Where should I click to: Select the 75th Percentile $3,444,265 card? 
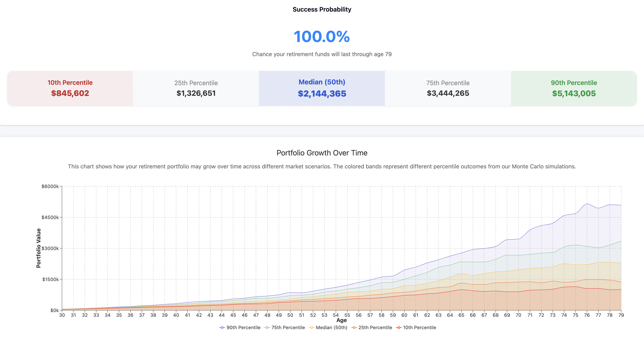448,88
